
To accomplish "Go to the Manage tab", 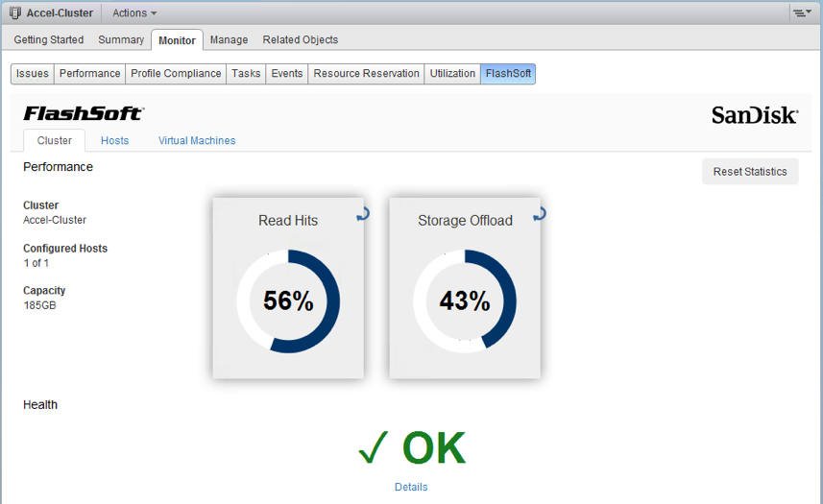I will [x=229, y=40].
